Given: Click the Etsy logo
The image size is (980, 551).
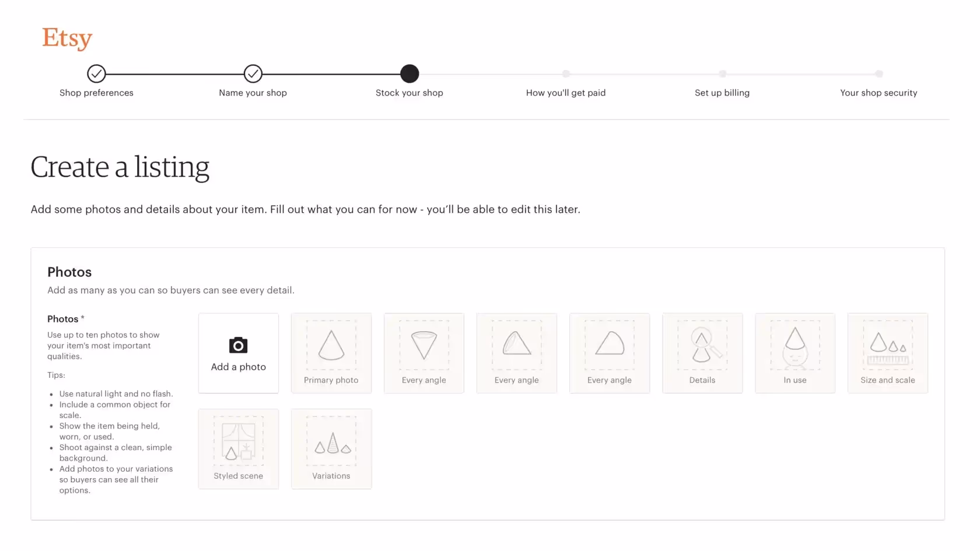Looking at the screenshot, I should [66, 38].
